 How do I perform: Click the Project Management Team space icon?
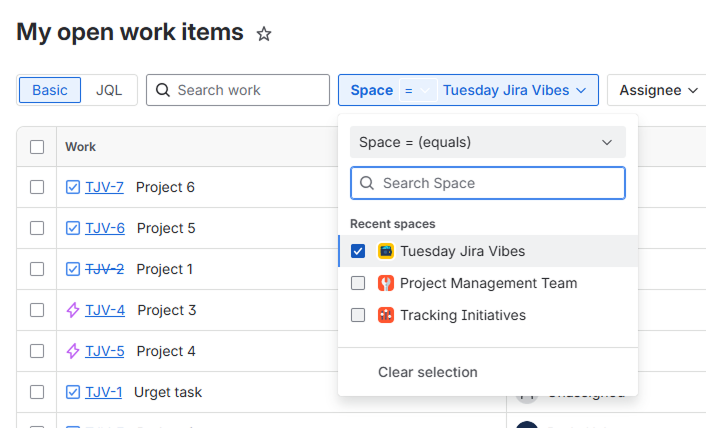[x=386, y=283]
